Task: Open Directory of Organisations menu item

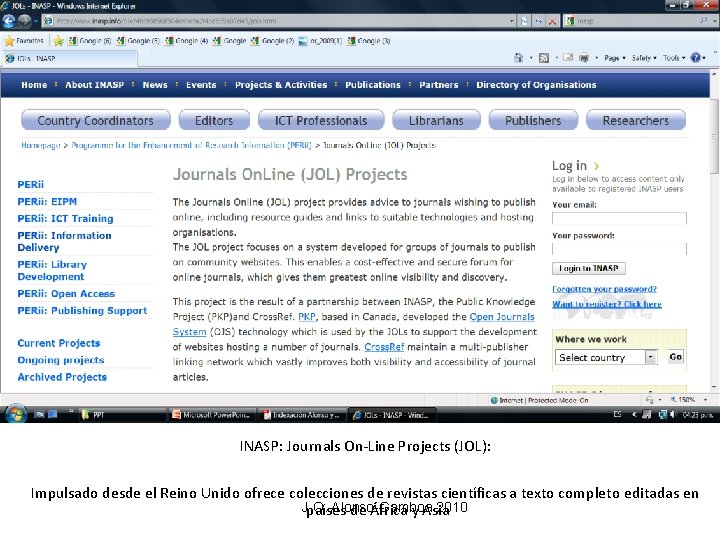Action: (x=536, y=85)
